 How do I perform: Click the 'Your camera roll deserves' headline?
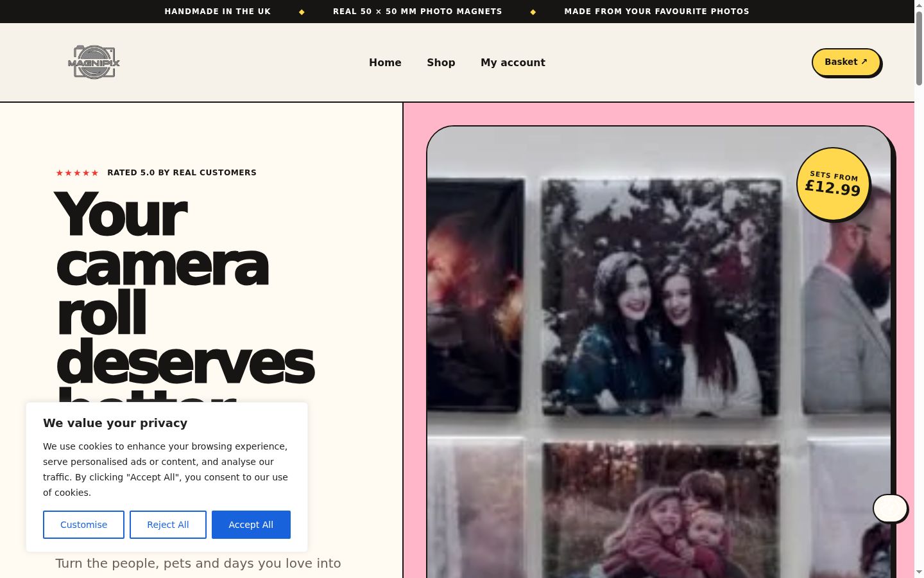tap(185, 289)
